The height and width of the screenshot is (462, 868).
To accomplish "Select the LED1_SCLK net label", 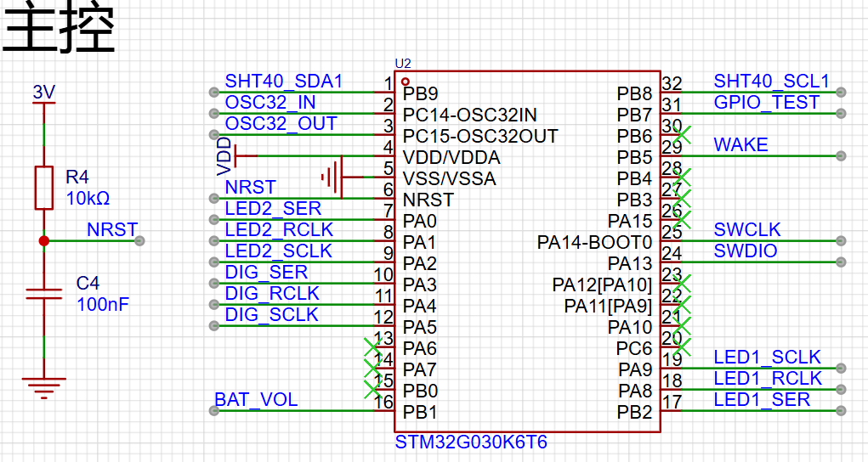I will pyautogui.click(x=767, y=357).
